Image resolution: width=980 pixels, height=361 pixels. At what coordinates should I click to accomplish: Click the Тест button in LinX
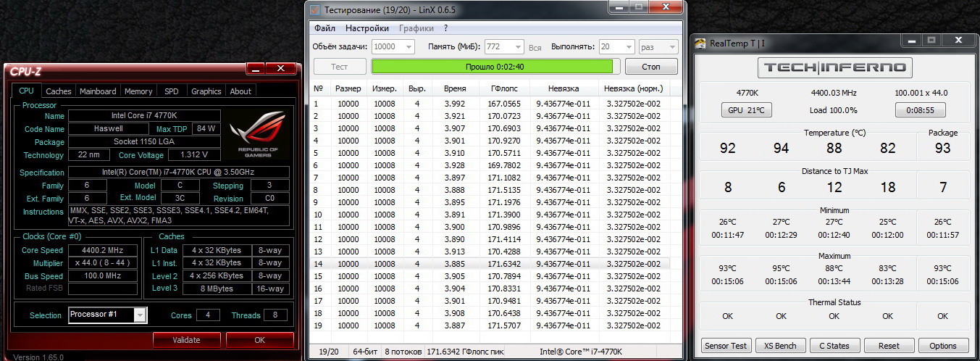(x=340, y=67)
